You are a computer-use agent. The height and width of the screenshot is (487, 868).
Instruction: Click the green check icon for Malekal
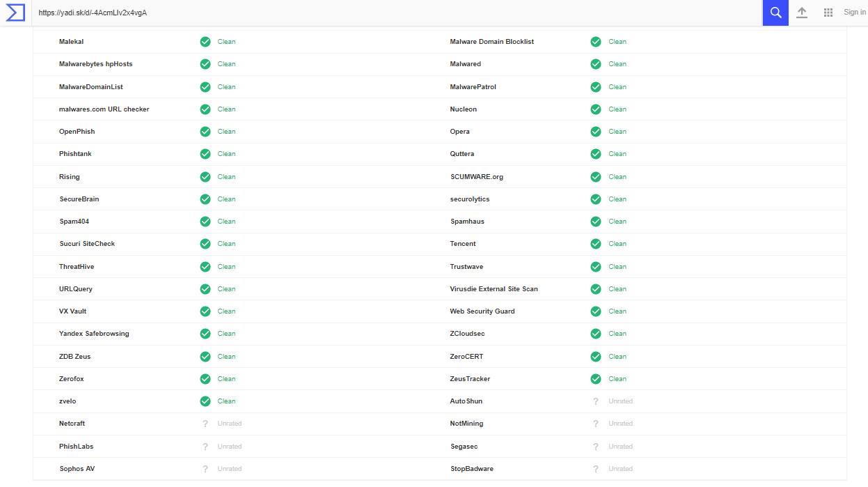click(x=205, y=42)
